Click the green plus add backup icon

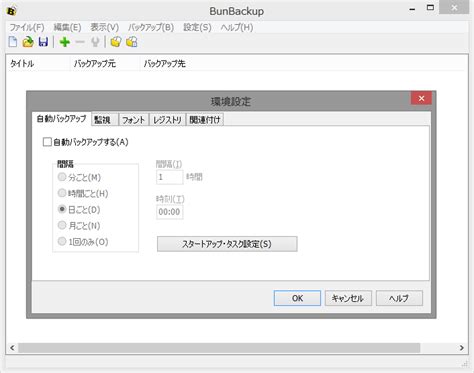[x=64, y=42]
